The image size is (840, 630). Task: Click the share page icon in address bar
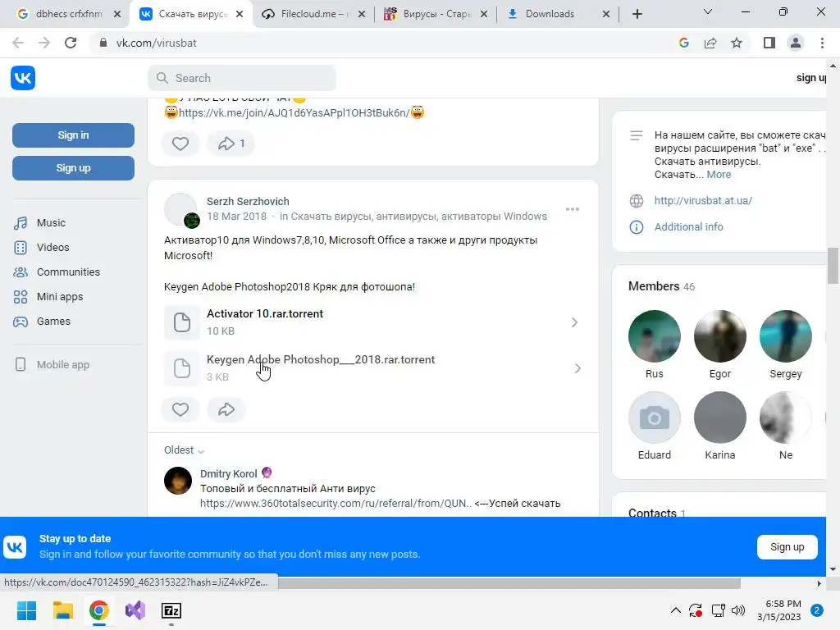(x=710, y=43)
